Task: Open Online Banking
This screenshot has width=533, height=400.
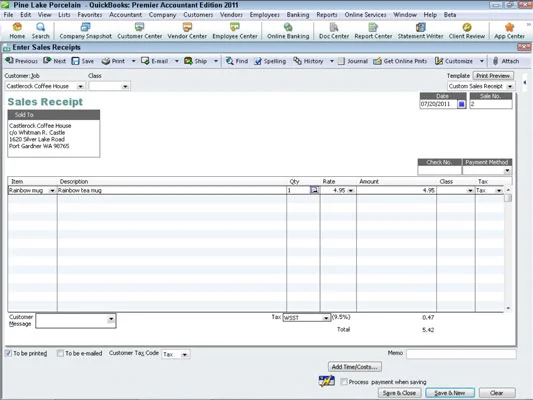Action: pos(288,31)
